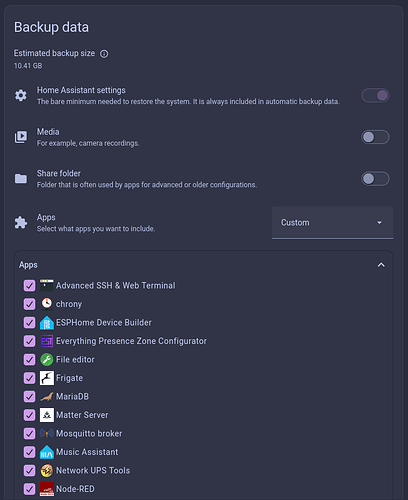
Task: Uncheck the File editor checkbox
Action: (29, 360)
